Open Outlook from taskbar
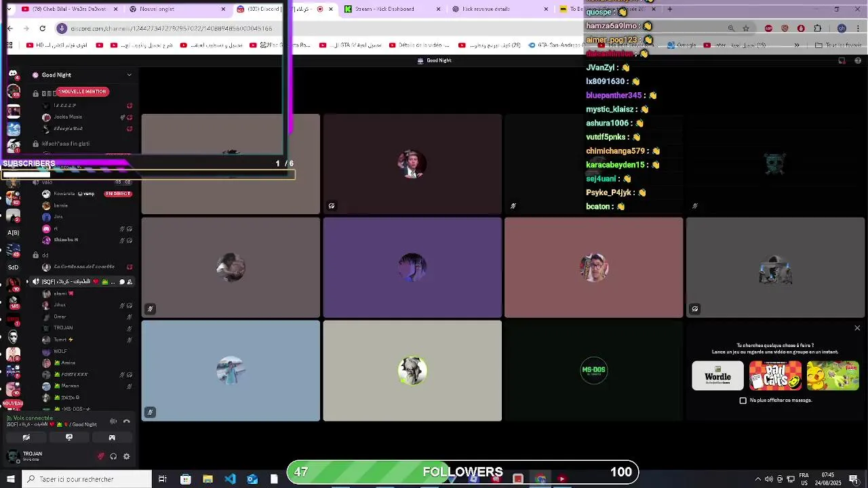868x488 pixels. pyautogui.click(x=252, y=479)
